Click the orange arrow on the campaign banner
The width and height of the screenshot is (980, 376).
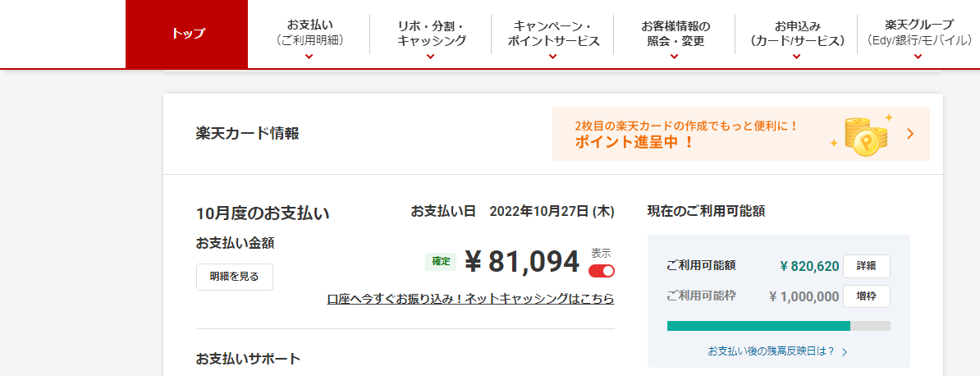coord(910,134)
